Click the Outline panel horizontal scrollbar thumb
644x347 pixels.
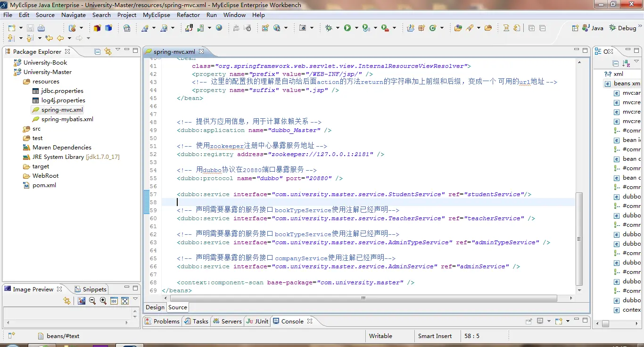[x=606, y=324]
